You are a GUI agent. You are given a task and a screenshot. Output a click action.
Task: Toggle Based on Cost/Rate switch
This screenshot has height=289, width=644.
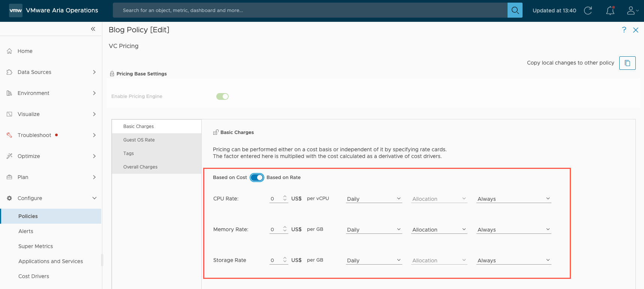[x=257, y=178]
